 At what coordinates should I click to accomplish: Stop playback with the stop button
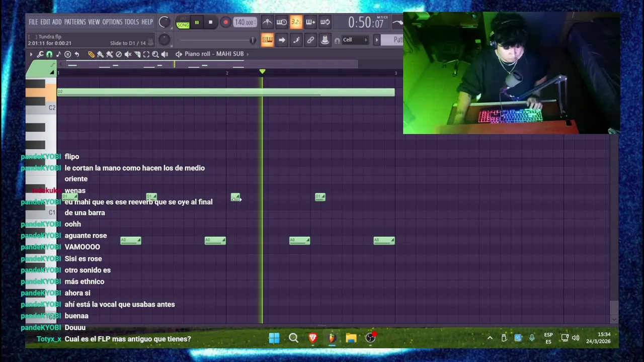coord(210,22)
